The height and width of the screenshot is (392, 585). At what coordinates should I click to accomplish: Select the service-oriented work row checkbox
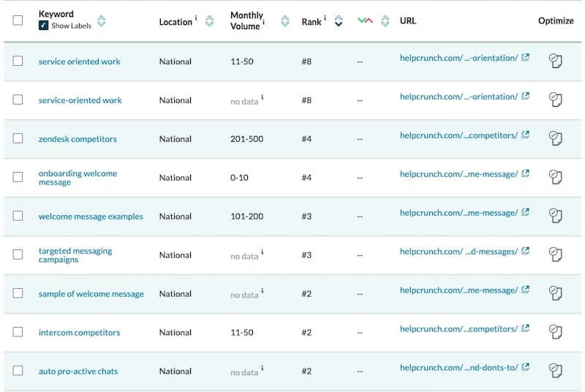(18, 99)
